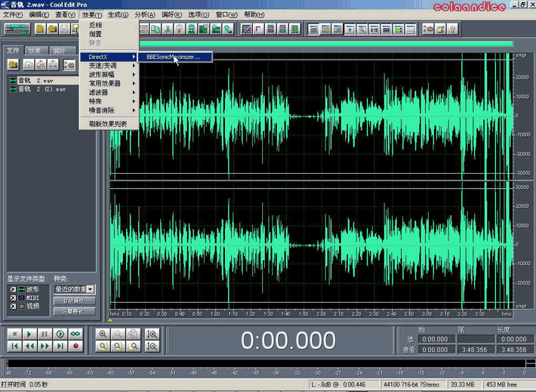The height and width of the screenshot is (392, 536).
Task: Click the Go to End transport button
Action: (60, 346)
